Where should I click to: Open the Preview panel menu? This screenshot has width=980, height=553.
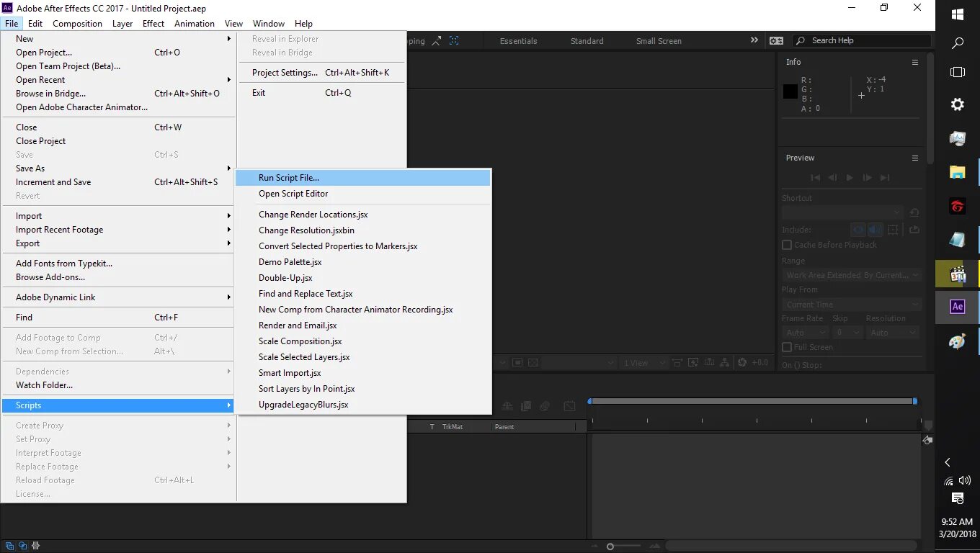pos(915,158)
